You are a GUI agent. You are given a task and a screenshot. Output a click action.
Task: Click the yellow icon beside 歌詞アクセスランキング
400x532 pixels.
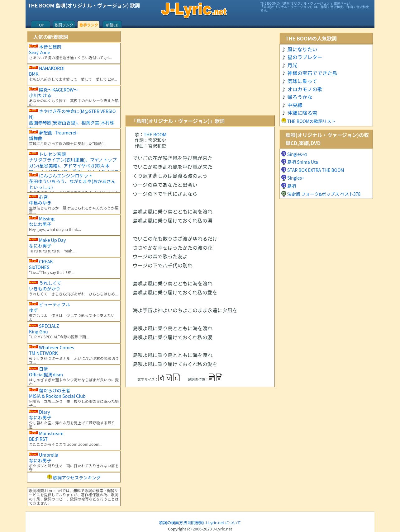[50, 477]
